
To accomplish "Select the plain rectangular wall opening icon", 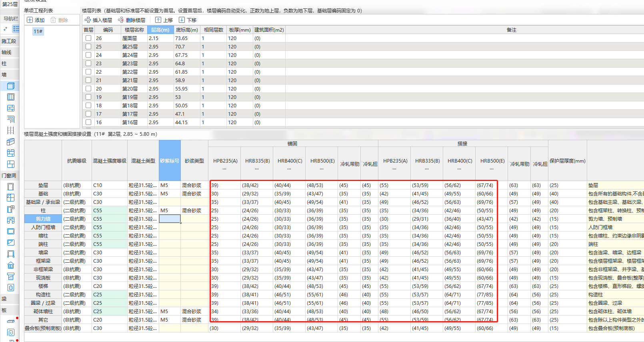I will [11, 231].
